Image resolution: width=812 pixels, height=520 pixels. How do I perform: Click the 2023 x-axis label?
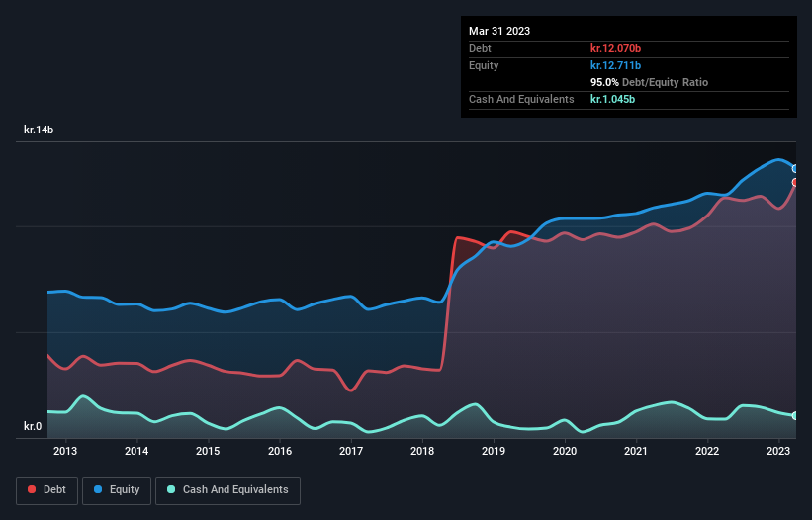click(777, 451)
